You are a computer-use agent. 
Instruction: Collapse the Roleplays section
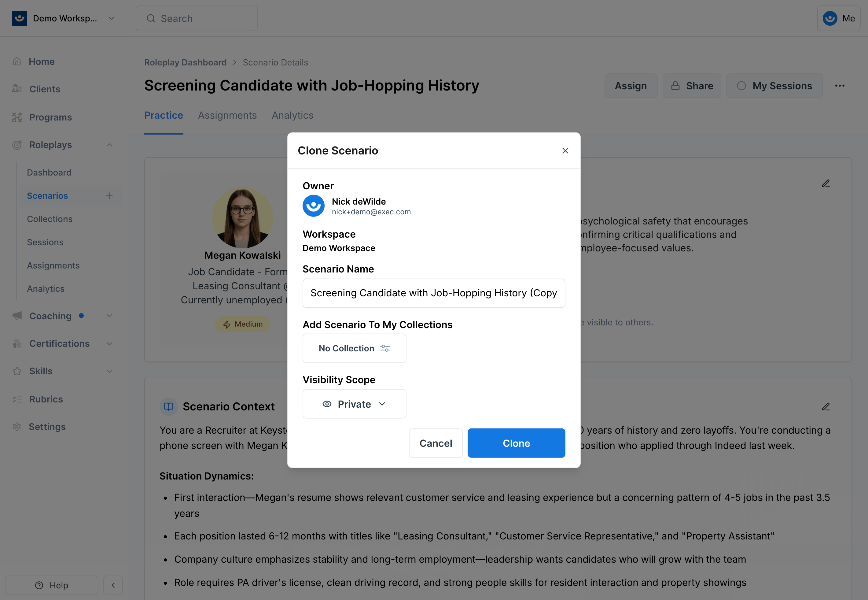(109, 145)
